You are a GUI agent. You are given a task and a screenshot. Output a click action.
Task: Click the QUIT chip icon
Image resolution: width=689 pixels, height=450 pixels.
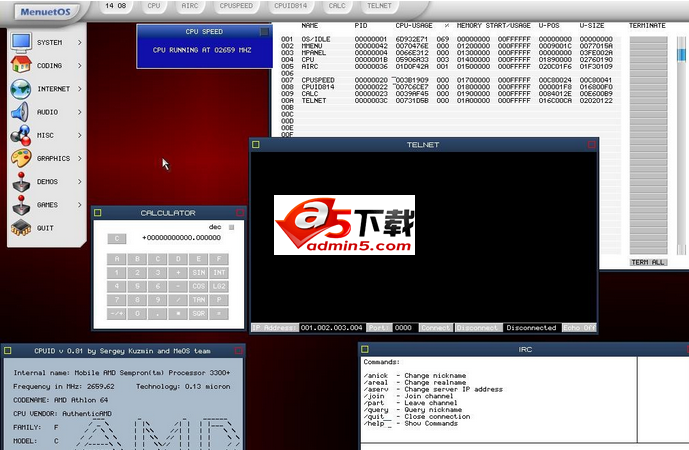click(21, 228)
